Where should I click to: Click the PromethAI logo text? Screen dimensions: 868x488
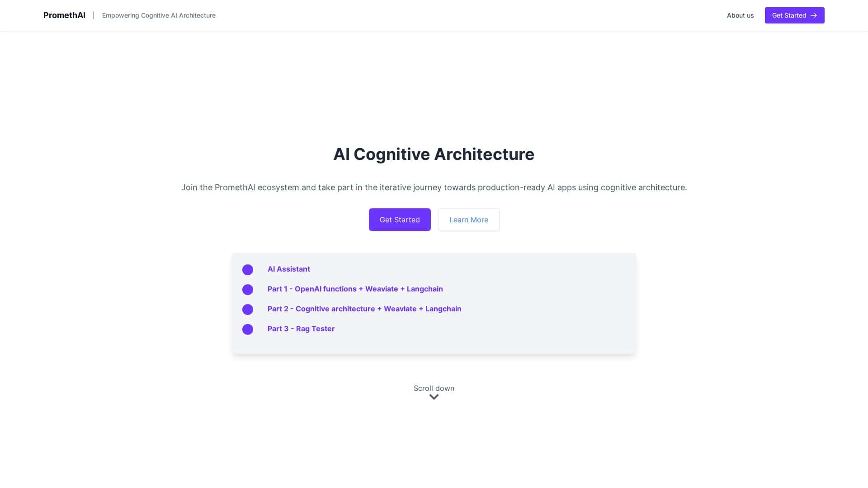click(x=64, y=15)
